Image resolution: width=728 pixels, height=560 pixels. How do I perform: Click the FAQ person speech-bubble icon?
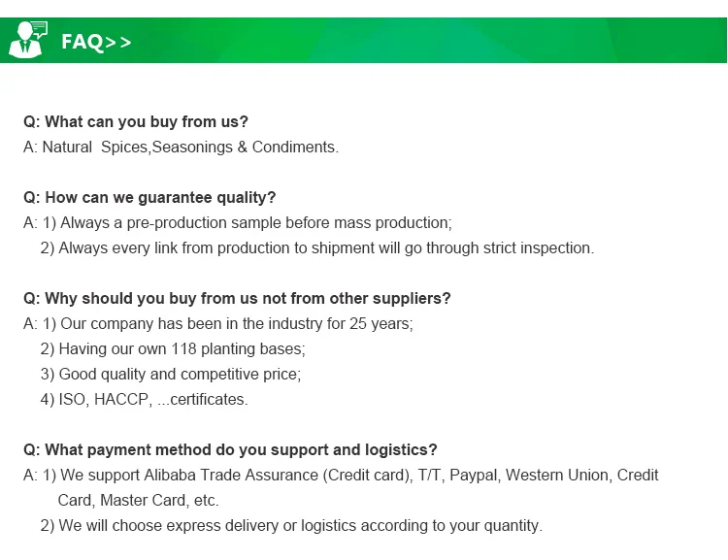28,40
